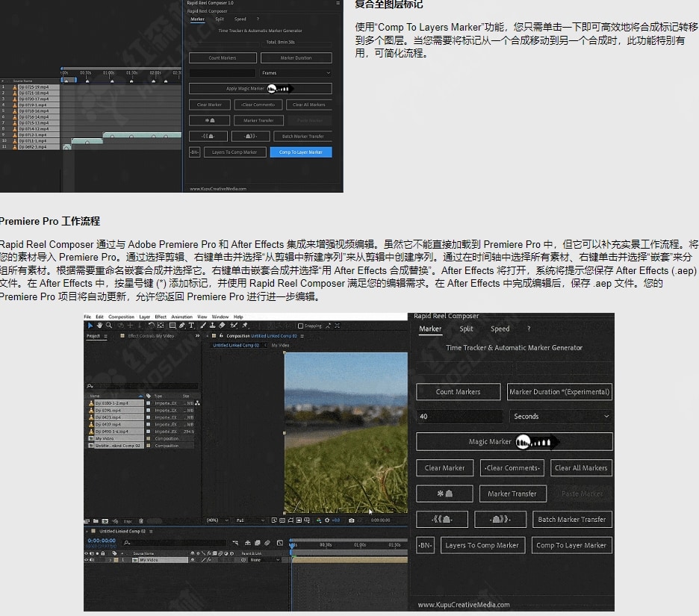Open the Composition menu
Screen dimensions: 699x616
121,317
